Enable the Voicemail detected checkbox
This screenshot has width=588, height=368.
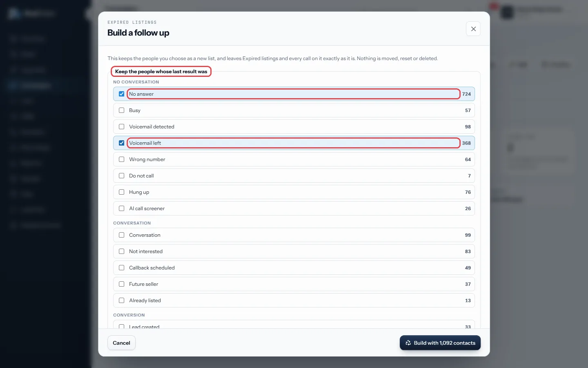point(122,127)
